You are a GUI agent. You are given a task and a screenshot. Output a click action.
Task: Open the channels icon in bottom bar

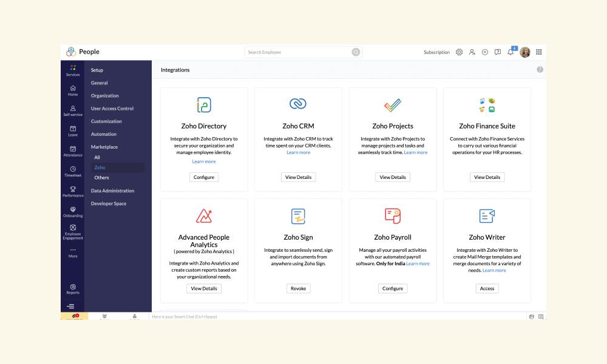pos(104,316)
